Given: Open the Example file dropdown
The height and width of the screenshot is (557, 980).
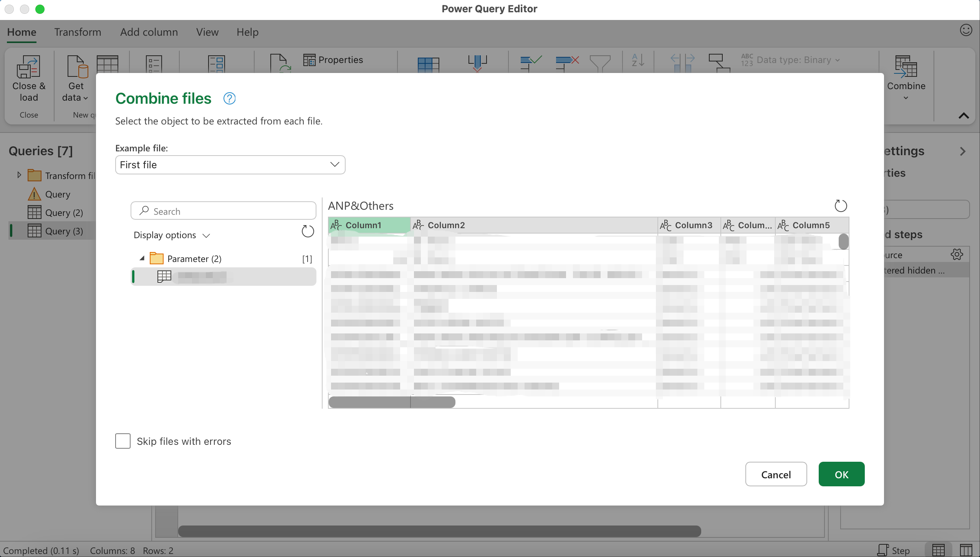Looking at the screenshot, I should coord(230,165).
